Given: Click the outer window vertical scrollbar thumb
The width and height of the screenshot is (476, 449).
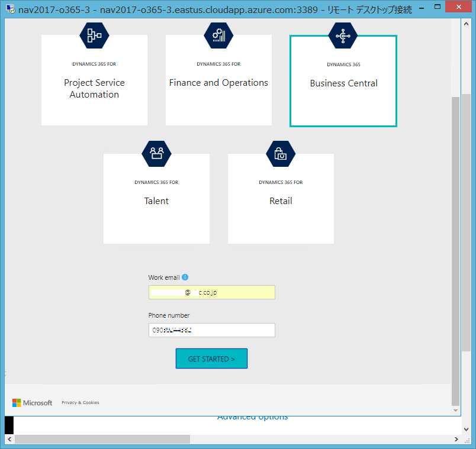Looking at the screenshot, I should click(x=467, y=223).
